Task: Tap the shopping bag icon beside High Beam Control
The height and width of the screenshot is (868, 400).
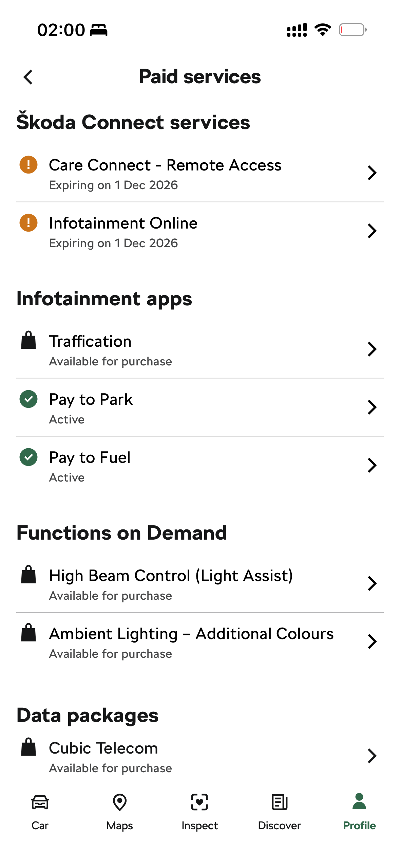Action: pyautogui.click(x=28, y=574)
